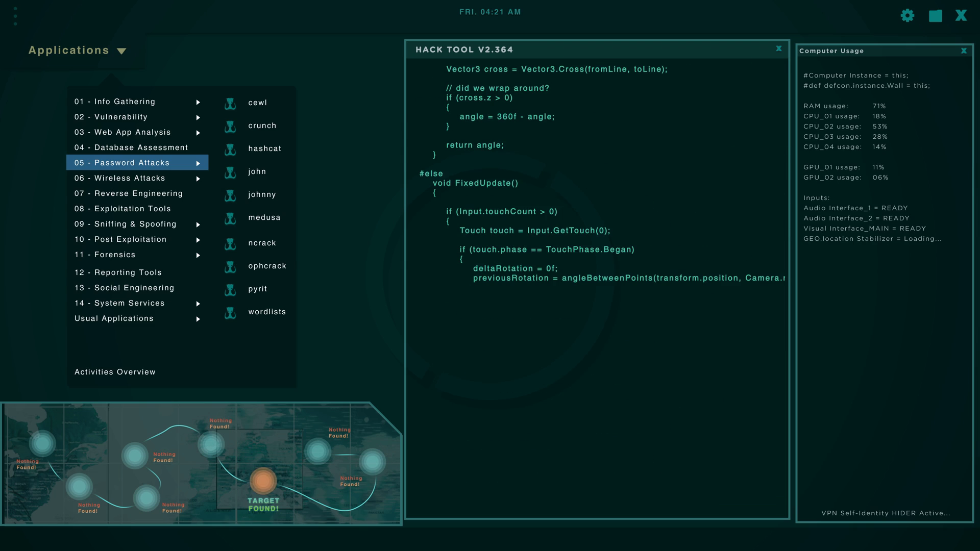Open the 13 - Social Engineering entry
This screenshot has height=551, width=980.
[x=125, y=288]
